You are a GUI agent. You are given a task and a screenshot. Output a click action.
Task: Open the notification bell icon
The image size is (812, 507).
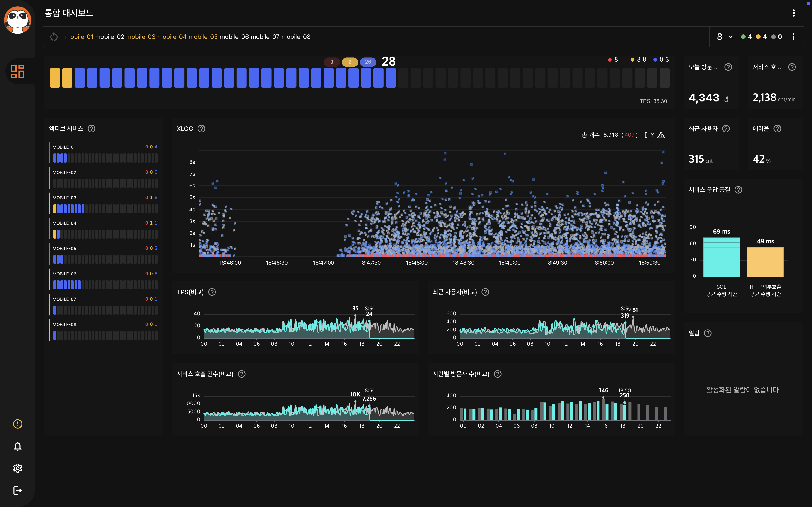point(18,446)
